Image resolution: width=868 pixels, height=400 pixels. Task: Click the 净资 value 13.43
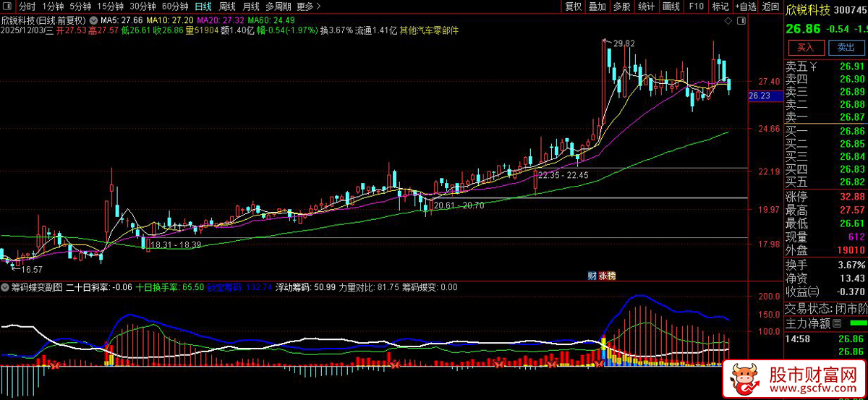853,278
